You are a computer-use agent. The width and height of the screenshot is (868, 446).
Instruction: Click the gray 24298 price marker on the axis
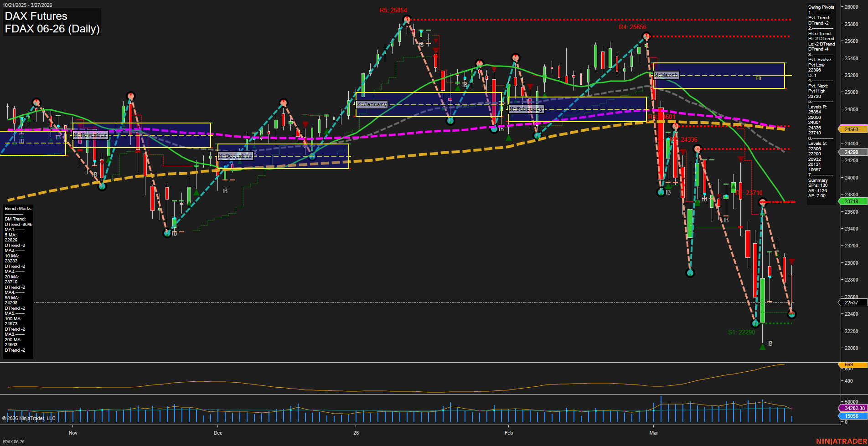[x=852, y=152]
